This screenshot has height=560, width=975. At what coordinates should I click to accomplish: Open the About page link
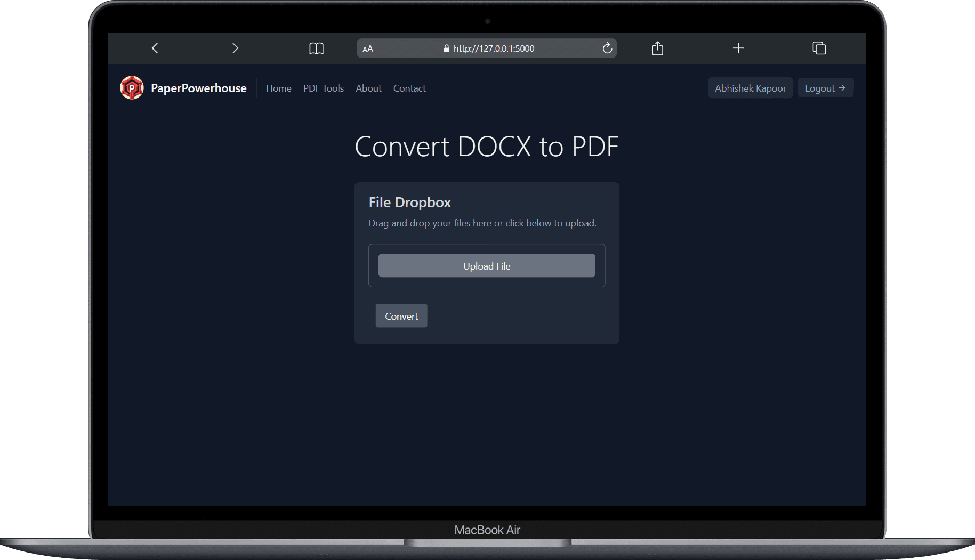368,88
